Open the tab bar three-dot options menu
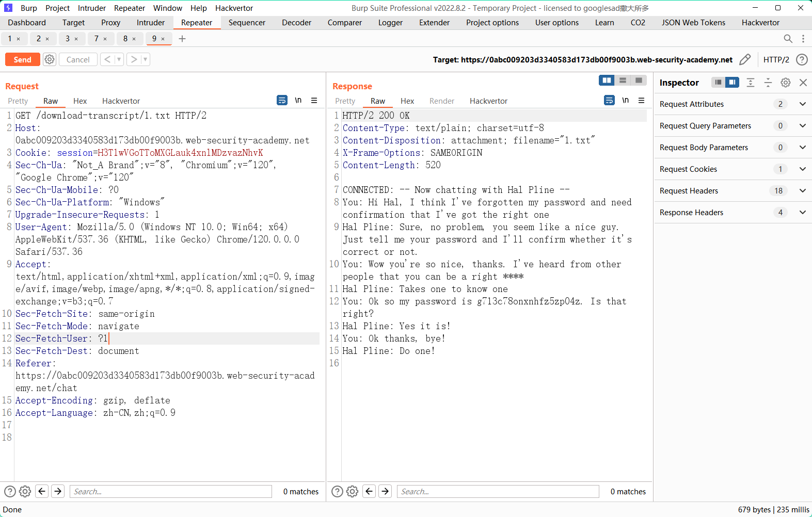The image size is (812, 517). point(803,39)
